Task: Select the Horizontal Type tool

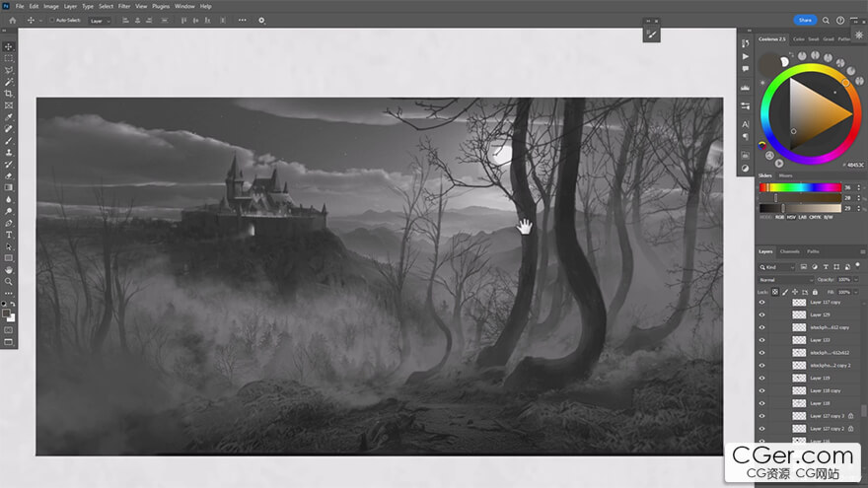Action: click(8, 235)
